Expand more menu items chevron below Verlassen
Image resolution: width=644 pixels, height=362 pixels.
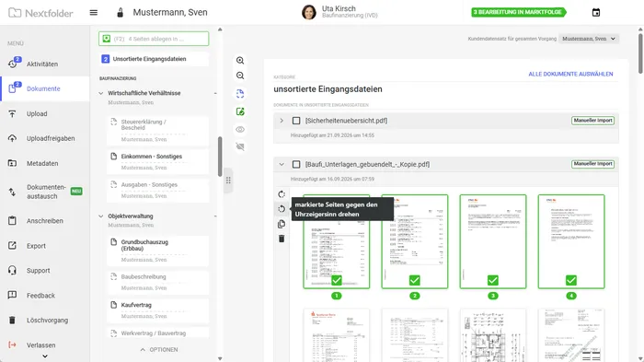45,356
